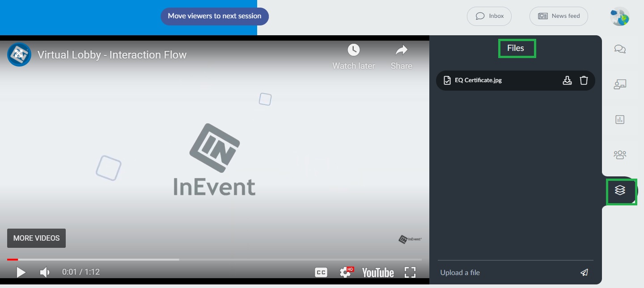Image resolution: width=644 pixels, height=288 pixels.
Task: Open Virtual Lobby - Interaction Flow title
Action: click(x=112, y=55)
